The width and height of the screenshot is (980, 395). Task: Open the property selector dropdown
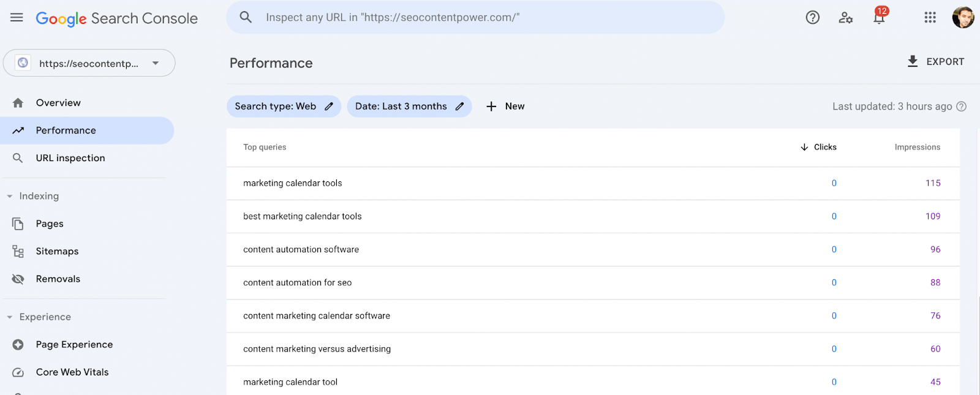pyautogui.click(x=89, y=63)
